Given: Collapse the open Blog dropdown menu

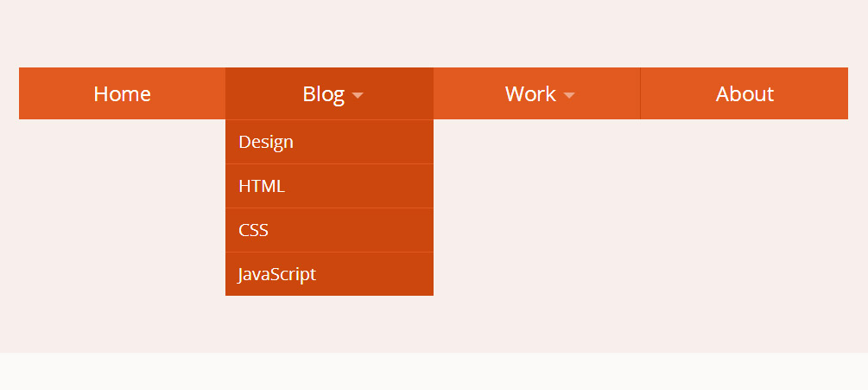Looking at the screenshot, I should click(329, 93).
